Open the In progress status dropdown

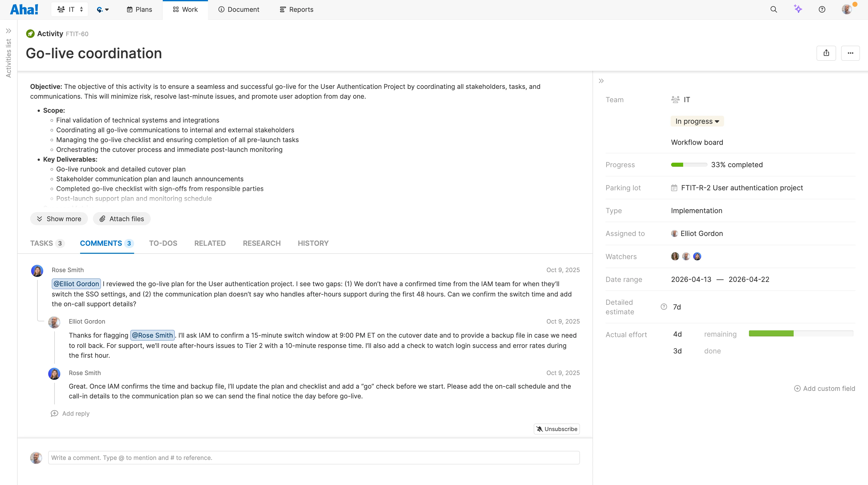pyautogui.click(x=697, y=121)
